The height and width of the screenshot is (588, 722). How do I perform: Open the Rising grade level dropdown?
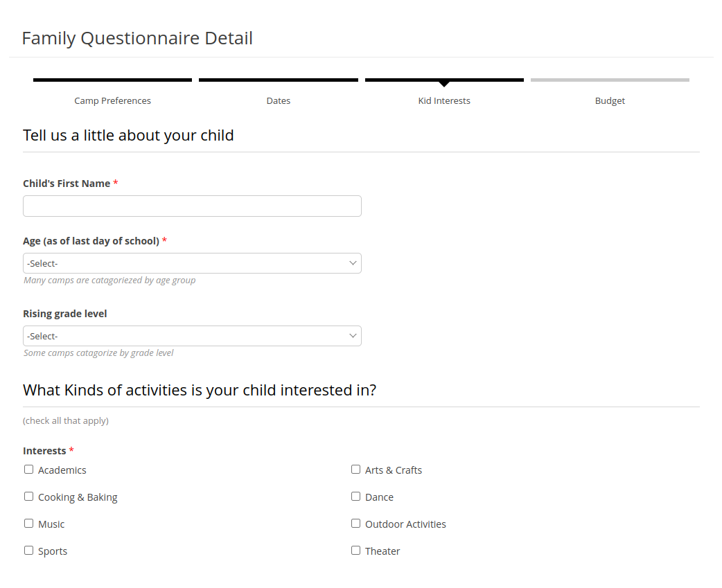click(192, 336)
